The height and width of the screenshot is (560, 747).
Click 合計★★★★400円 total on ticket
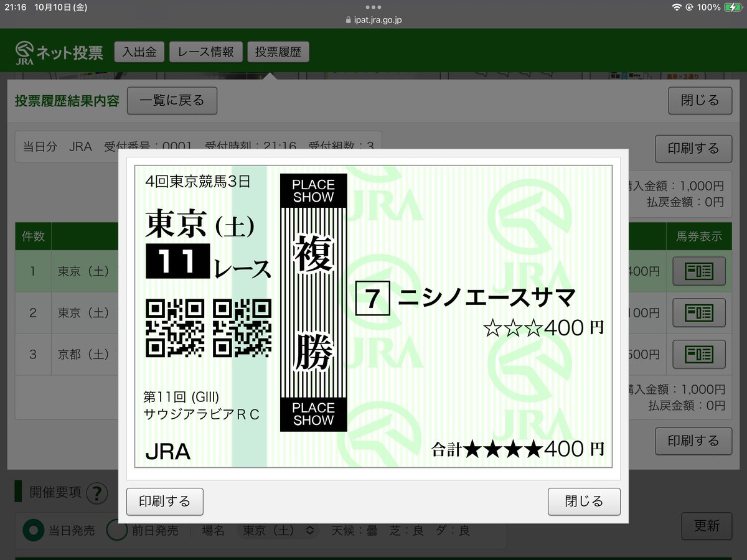click(x=518, y=449)
